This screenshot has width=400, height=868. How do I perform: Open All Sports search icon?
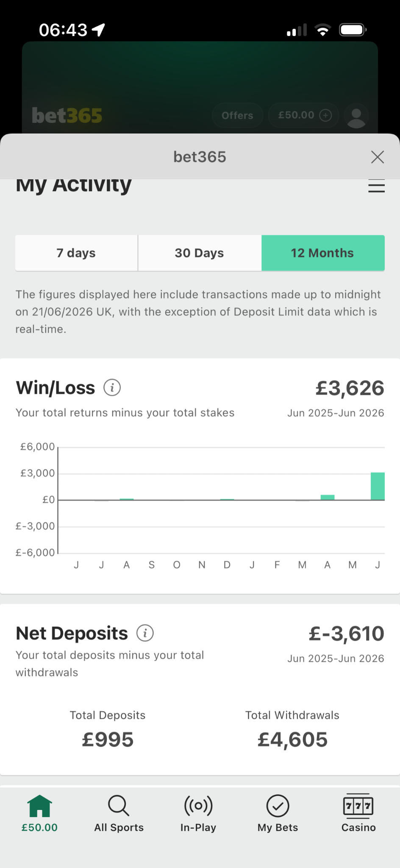[x=119, y=805]
